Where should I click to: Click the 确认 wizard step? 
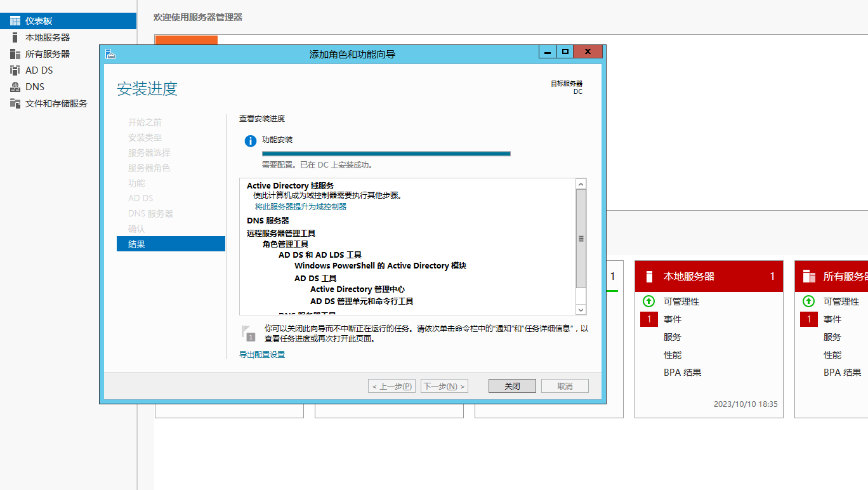[136, 228]
